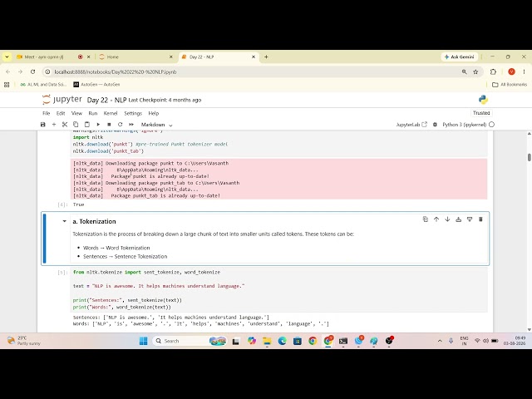Restart kernel and run all cells icon
The width and height of the screenshot is (532, 399).
[x=131, y=125]
